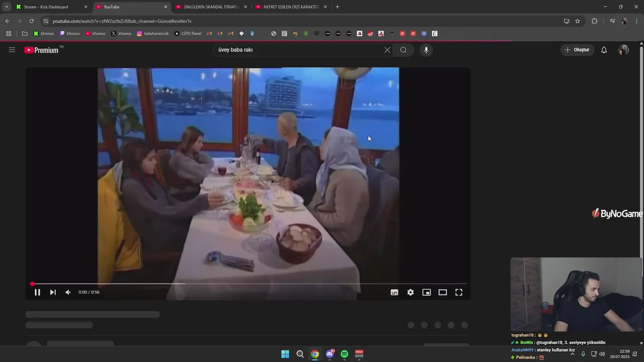Open the tab search dropdown

[x=7, y=7]
